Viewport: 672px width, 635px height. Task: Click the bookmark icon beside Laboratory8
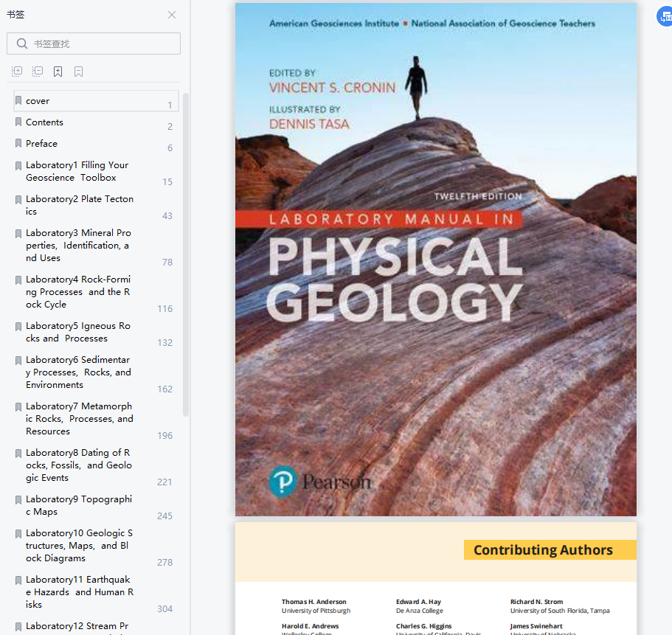18,454
